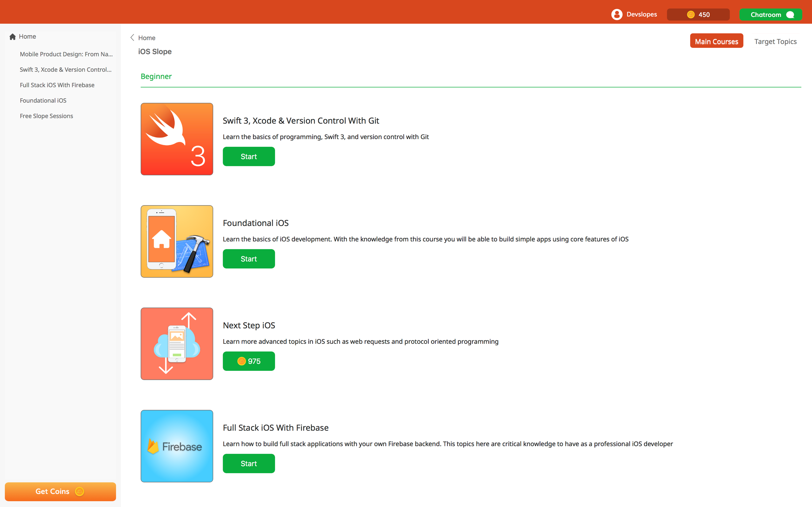Click the chat bubble icon in Chatroom

[790, 15]
